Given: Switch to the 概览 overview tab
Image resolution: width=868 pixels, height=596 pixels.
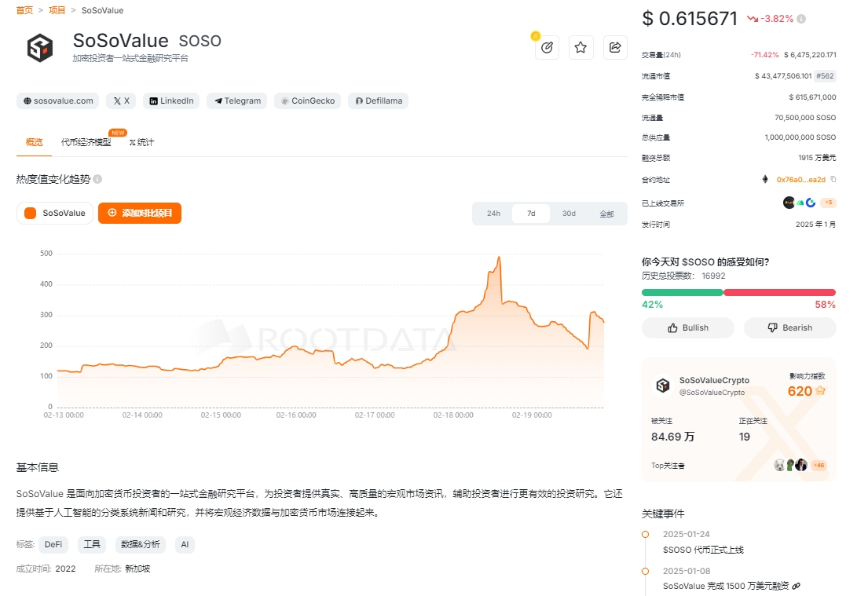Looking at the screenshot, I should 35,142.
